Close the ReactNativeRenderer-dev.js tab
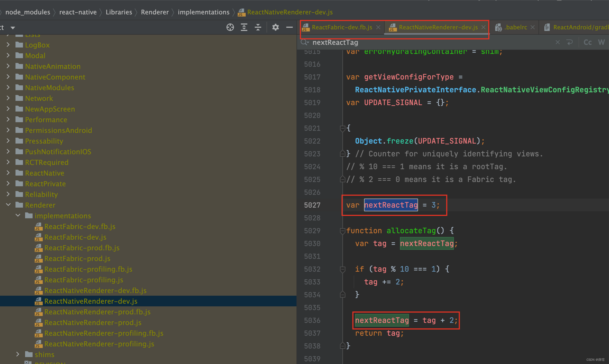 pyautogui.click(x=484, y=27)
